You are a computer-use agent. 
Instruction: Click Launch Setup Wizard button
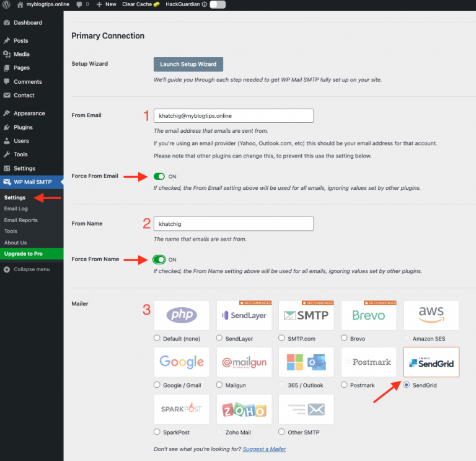pyautogui.click(x=188, y=65)
